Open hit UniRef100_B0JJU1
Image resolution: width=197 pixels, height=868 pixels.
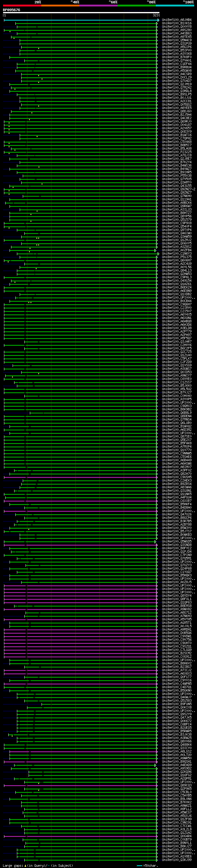coord(177,98)
